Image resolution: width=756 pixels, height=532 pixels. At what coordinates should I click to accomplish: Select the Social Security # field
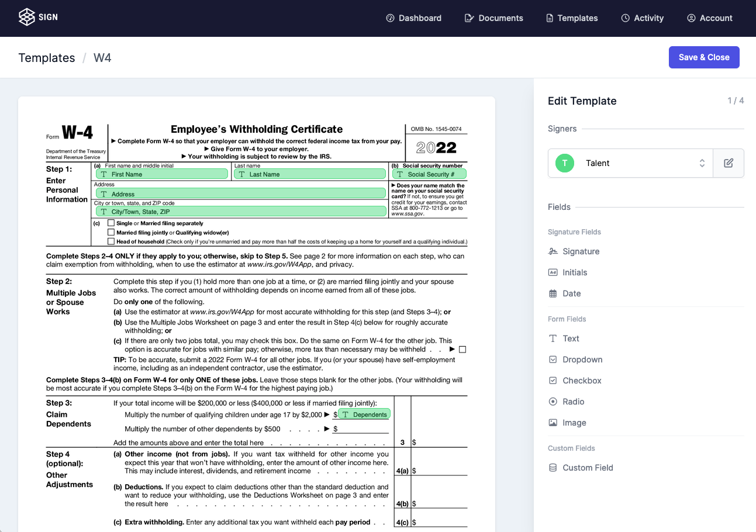[x=430, y=174]
